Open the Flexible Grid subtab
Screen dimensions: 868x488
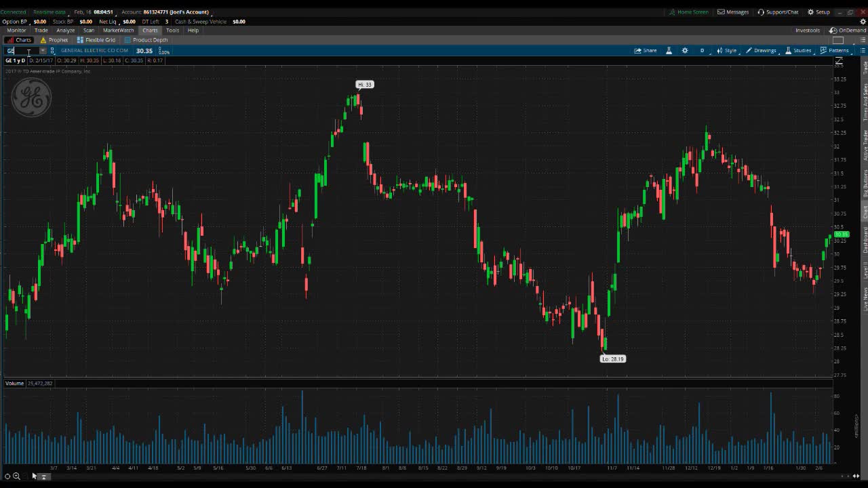click(x=96, y=40)
